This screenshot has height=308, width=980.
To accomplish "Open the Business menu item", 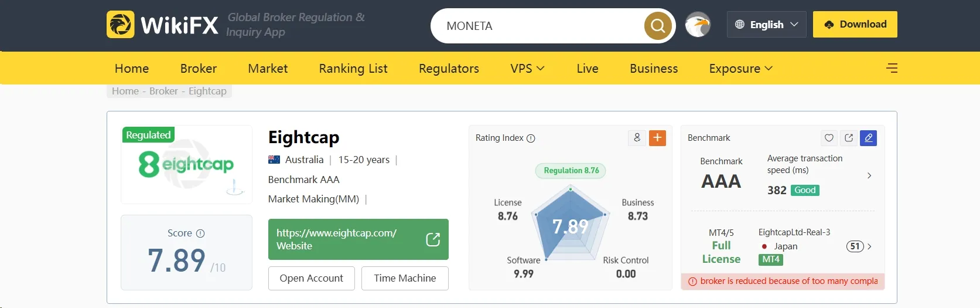I will point(654,68).
